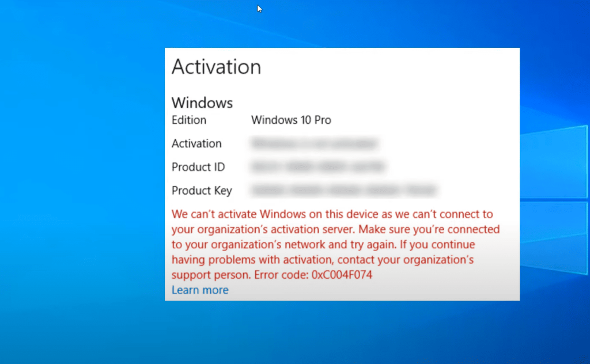Image resolution: width=590 pixels, height=364 pixels.
Task: Select the Edition label
Action: pyautogui.click(x=188, y=120)
